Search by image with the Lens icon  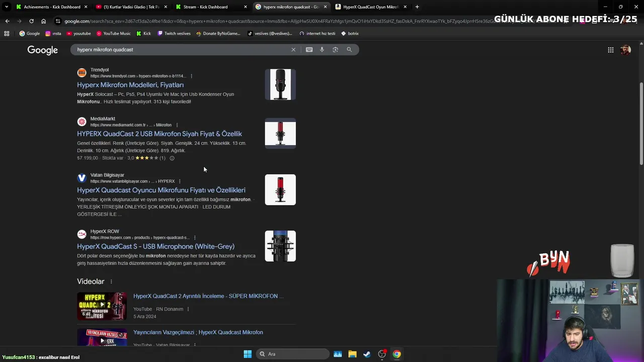tap(336, 50)
